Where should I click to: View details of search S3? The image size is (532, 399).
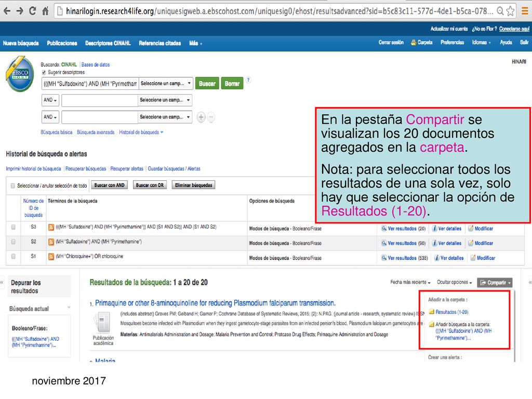(446, 229)
